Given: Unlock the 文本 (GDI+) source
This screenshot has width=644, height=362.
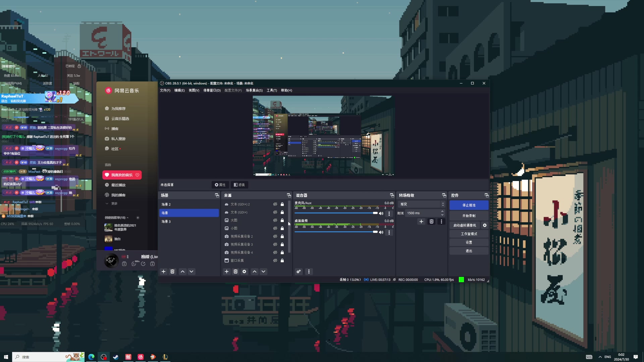Looking at the screenshot, I should tap(282, 212).
